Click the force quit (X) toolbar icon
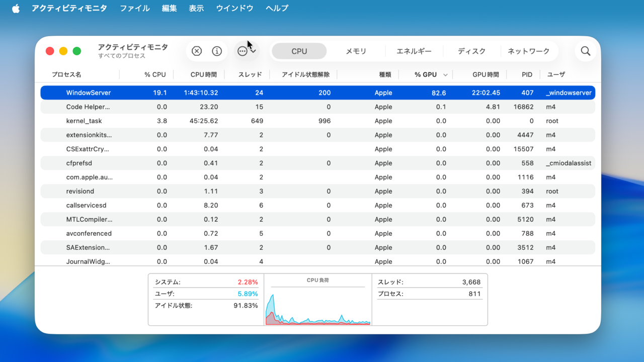 pos(197,51)
